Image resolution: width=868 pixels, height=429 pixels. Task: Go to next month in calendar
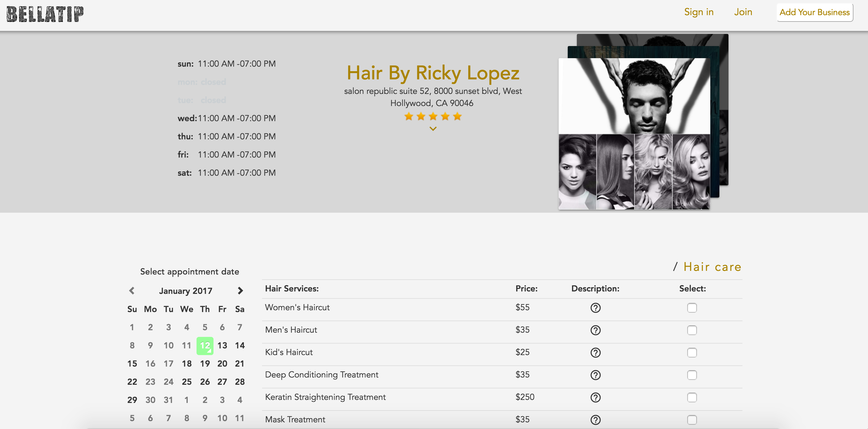click(240, 291)
